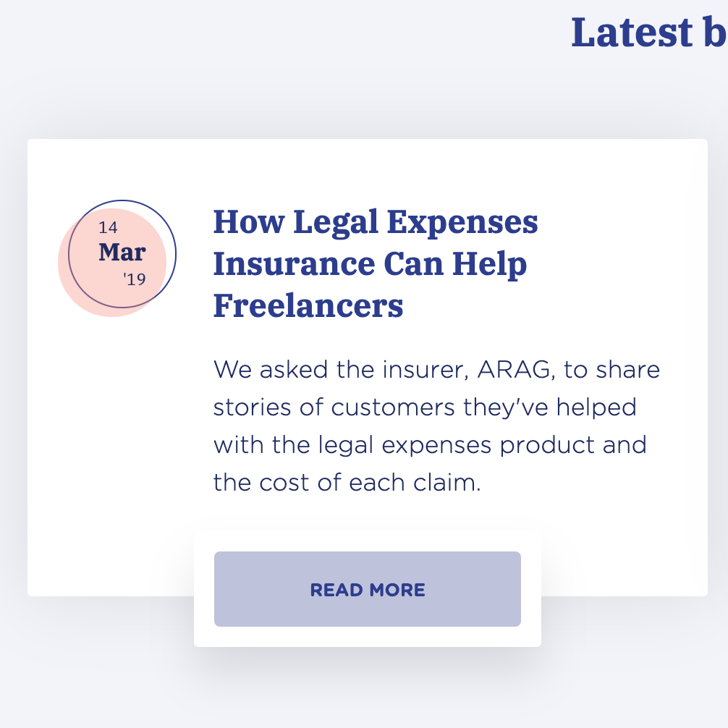Screen dimensions: 728x728
Task: Click the Latest heading at top
Action: coord(648,33)
